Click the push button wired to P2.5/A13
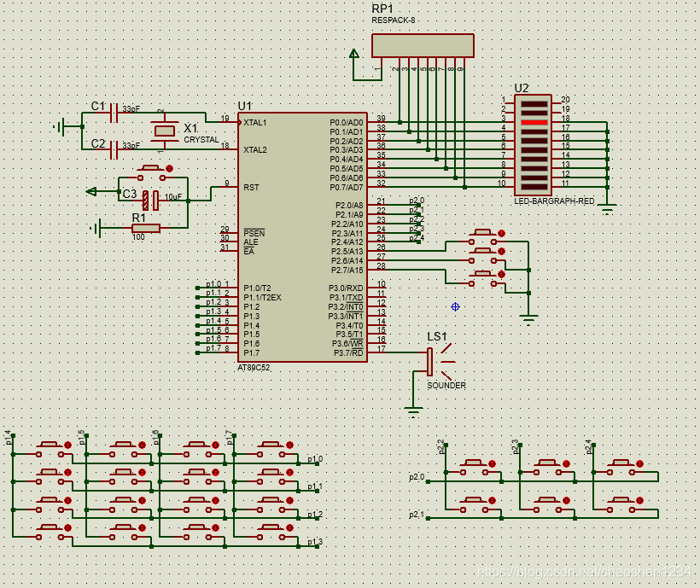 pos(482,237)
